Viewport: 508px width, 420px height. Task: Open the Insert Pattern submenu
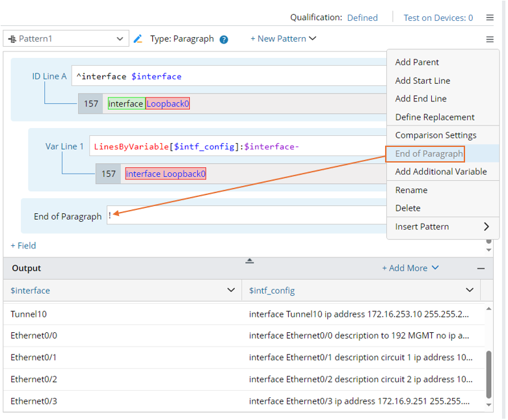(x=442, y=227)
